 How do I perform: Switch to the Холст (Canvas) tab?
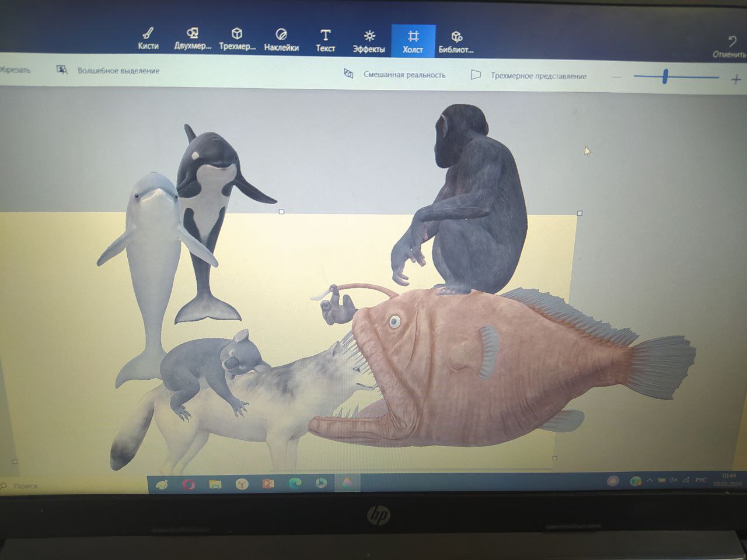pos(413,41)
